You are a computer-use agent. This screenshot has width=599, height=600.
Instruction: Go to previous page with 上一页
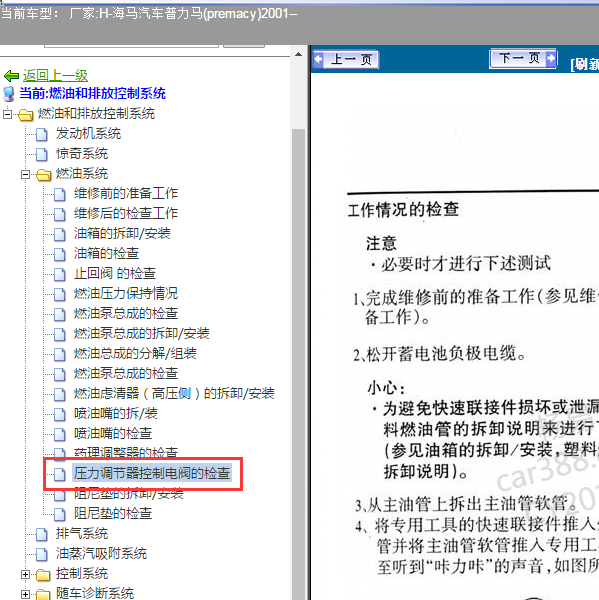[346, 60]
